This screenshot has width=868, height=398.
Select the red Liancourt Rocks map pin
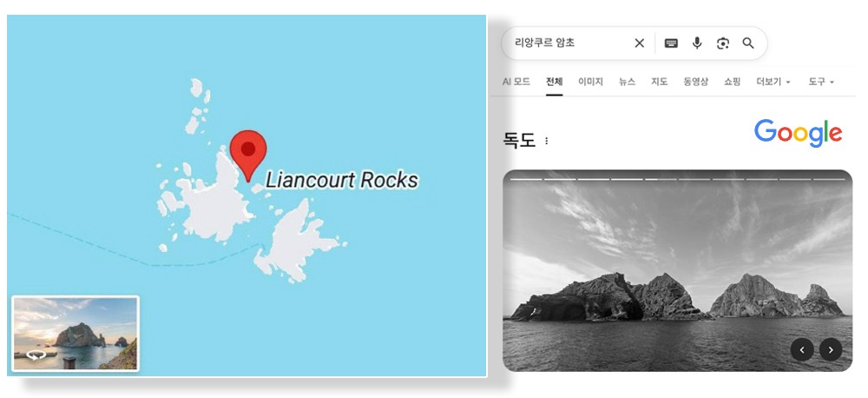click(248, 155)
